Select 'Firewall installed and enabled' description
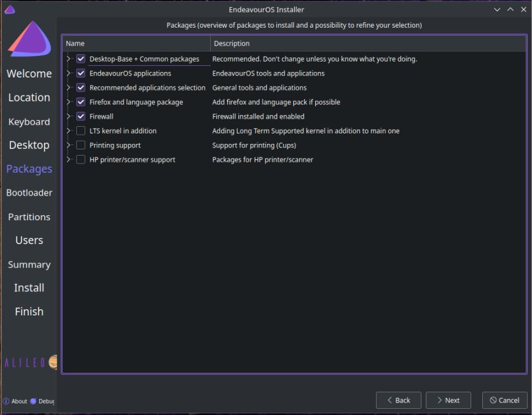The height and width of the screenshot is (415, 532). (258, 116)
